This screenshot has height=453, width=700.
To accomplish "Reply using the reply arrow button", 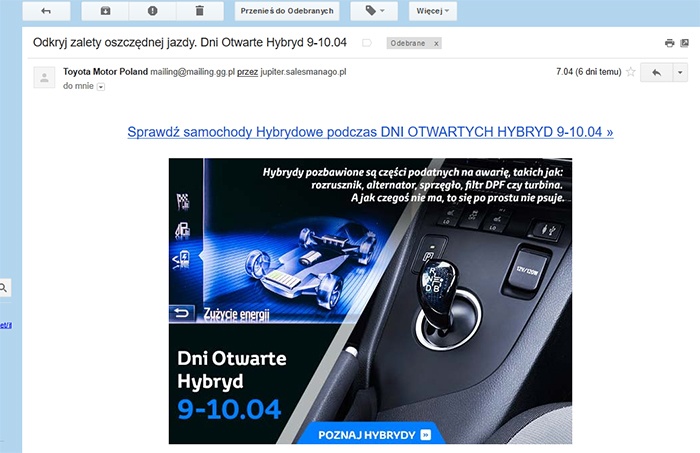I will pos(656,72).
